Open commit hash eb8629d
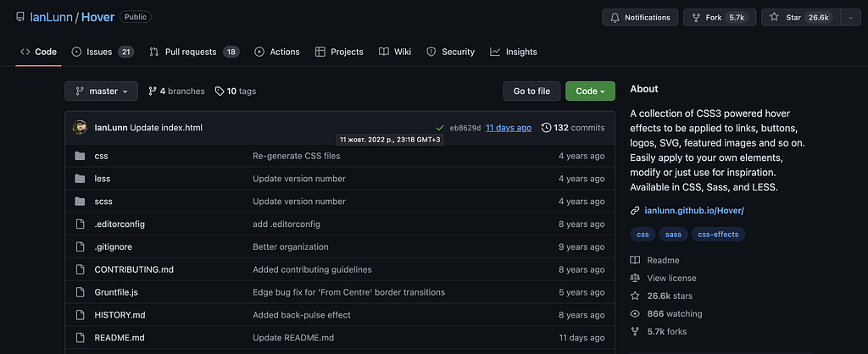Screen dimensions: 868x354 (x=465, y=129)
